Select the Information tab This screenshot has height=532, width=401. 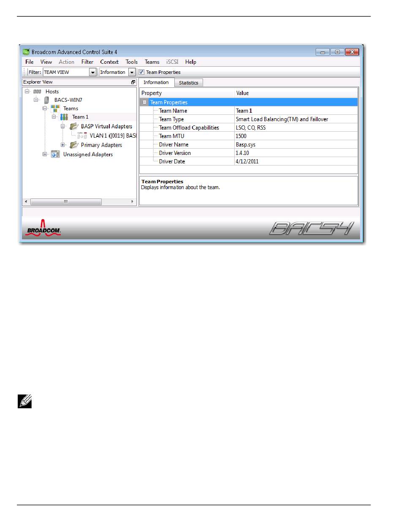click(156, 82)
